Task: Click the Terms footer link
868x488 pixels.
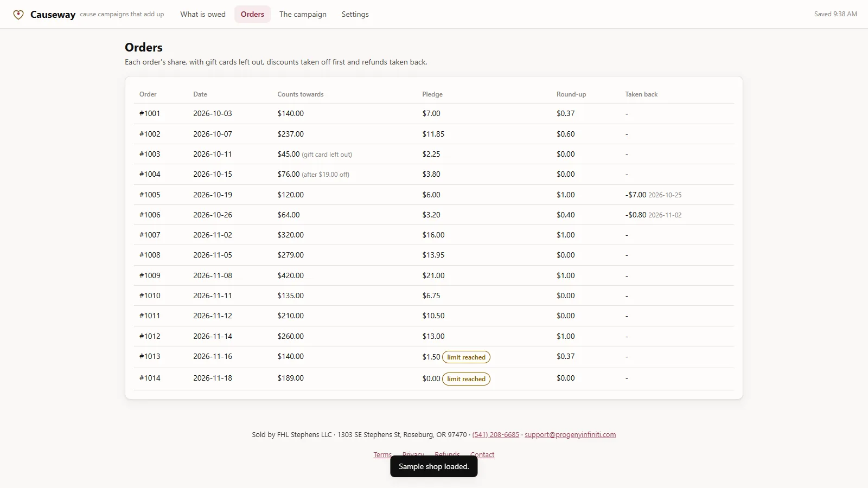Action: pos(382,455)
